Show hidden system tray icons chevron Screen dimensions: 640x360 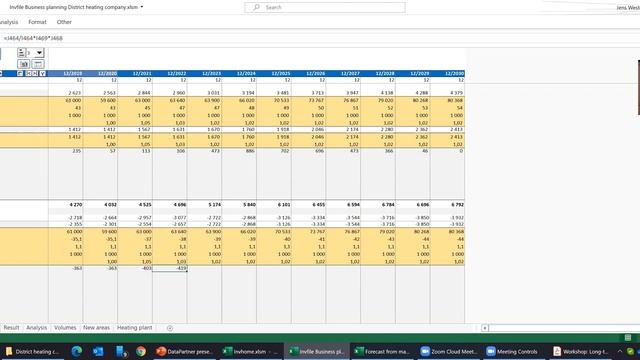620,351
